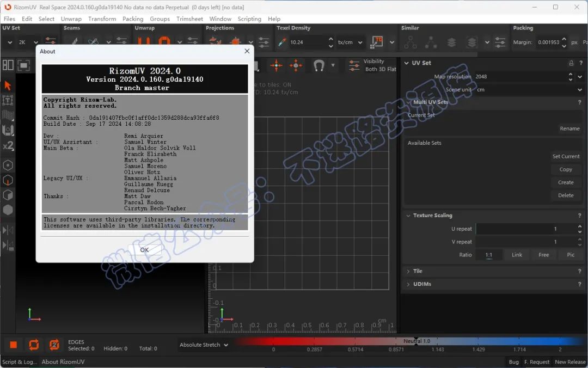Click the Seams cut knife icon
Image resolution: width=588 pixels, height=368 pixels.
click(x=75, y=41)
